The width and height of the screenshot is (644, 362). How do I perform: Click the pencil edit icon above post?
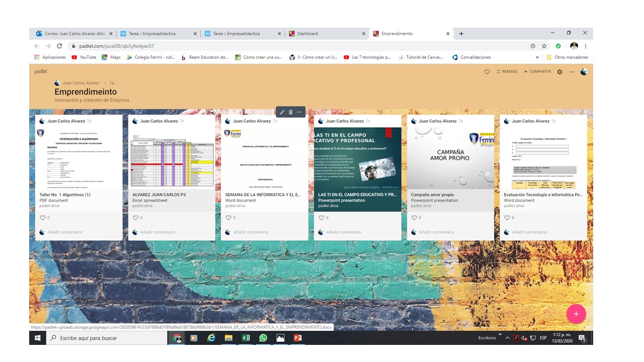282,112
